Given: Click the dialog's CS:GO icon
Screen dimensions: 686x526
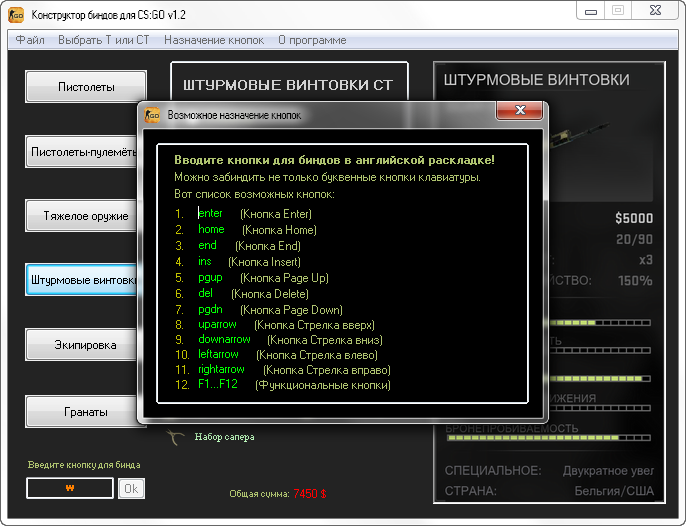Looking at the screenshot, I should [x=152, y=115].
